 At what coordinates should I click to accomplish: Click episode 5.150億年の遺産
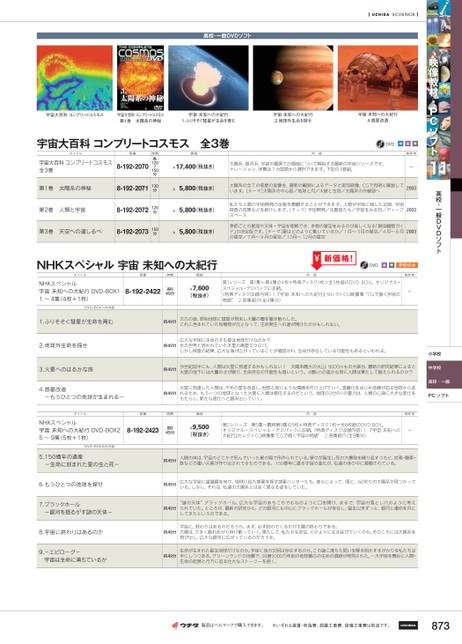(x=79, y=460)
